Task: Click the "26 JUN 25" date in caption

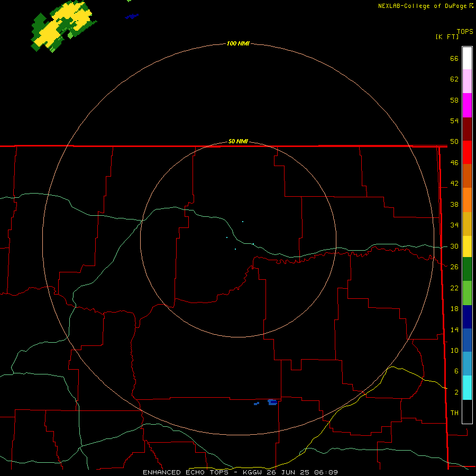Action: tap(288, 472)
